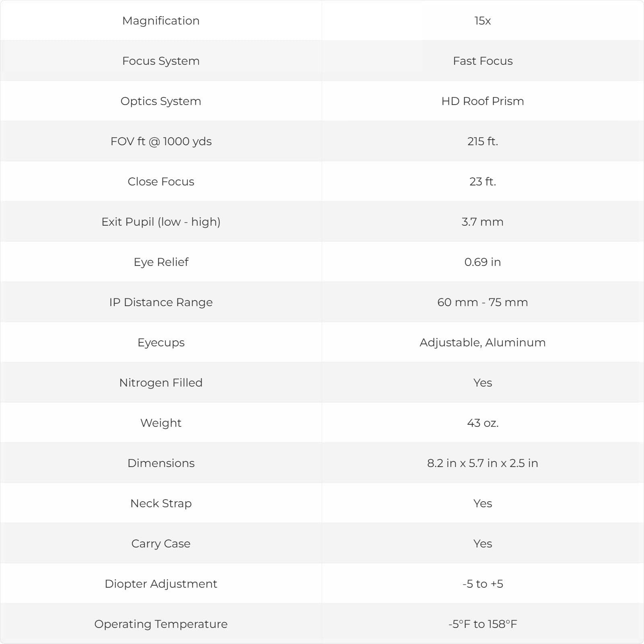
Task: Click the HD Roof Prism value
Action: coord(483,101)
